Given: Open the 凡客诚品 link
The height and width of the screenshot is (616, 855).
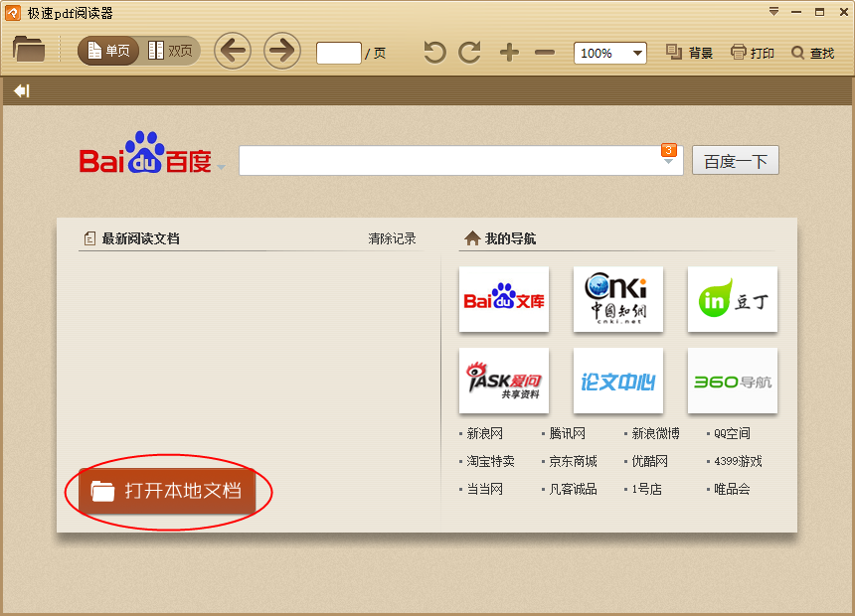Looking at the screenshot, I should (573, 489).
